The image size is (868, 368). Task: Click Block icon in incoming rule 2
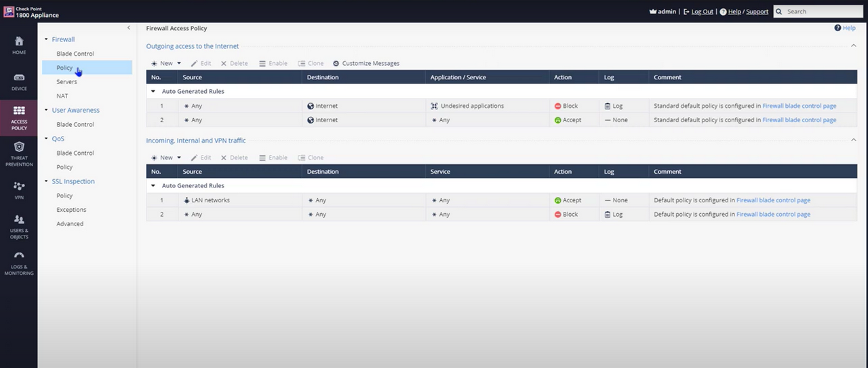pyautogui.click(x=557, y=215)
